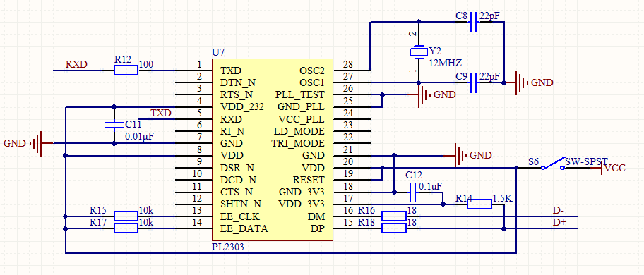
Task: Select the C9 capacitor symbol
Action: point(473,82)
